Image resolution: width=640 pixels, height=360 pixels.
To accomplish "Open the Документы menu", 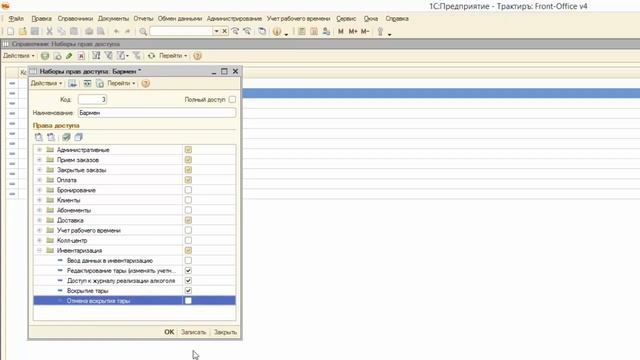I will click(x=113, y=19).
